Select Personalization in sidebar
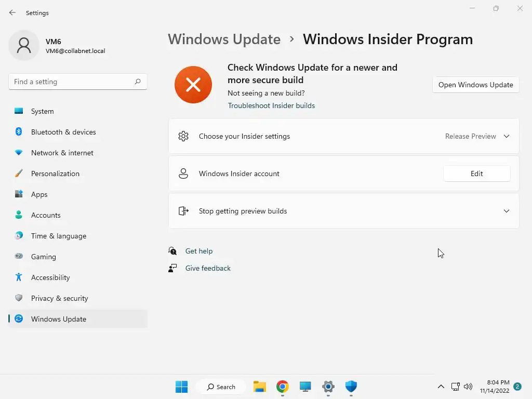Image resolution: width=532 pixels, height=399 pixels. coord(78,174)
